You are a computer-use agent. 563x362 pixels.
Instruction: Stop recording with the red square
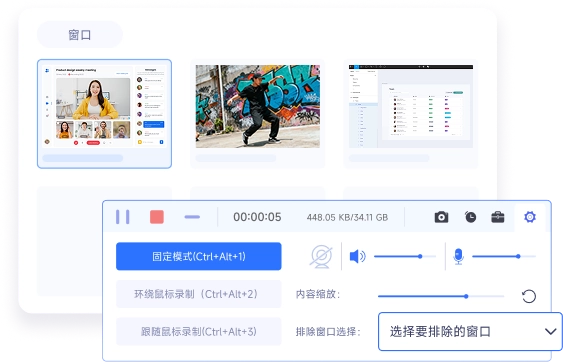(x=157, y=217)
